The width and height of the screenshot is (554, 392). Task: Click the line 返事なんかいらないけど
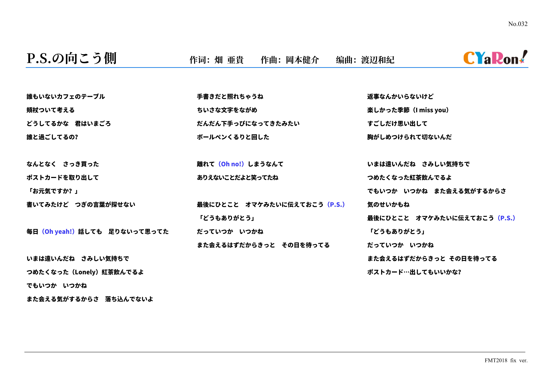pos(400,97)
